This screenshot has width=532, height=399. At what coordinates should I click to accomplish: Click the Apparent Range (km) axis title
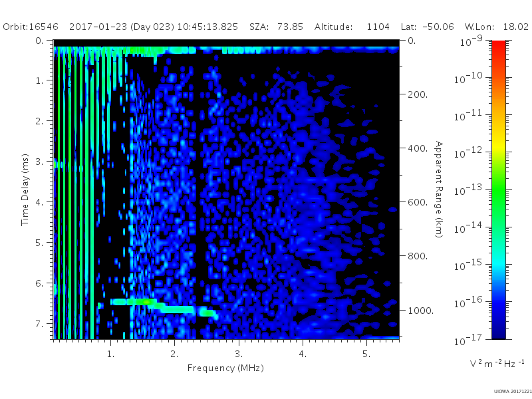tap(439, 190)
